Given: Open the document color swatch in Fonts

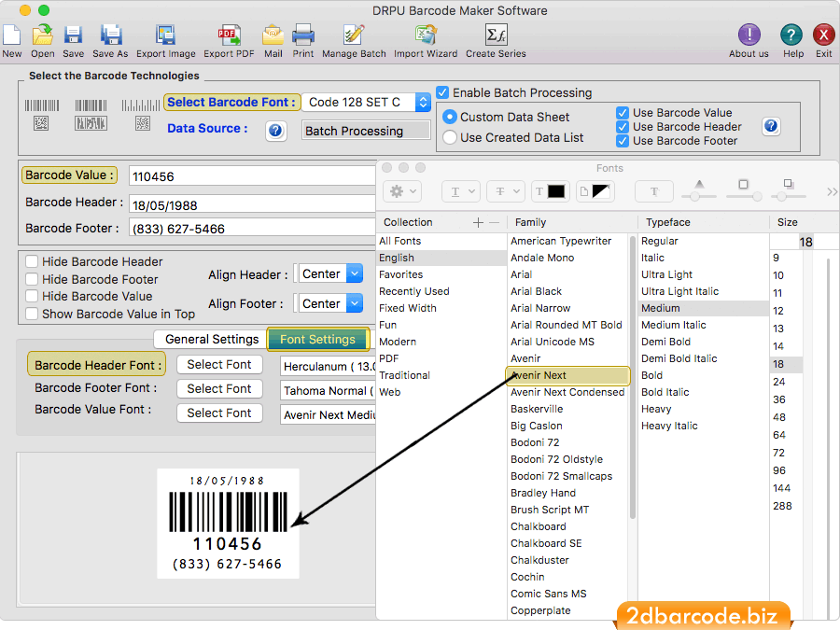Looking at the screenshot, I should click(595, 191).
